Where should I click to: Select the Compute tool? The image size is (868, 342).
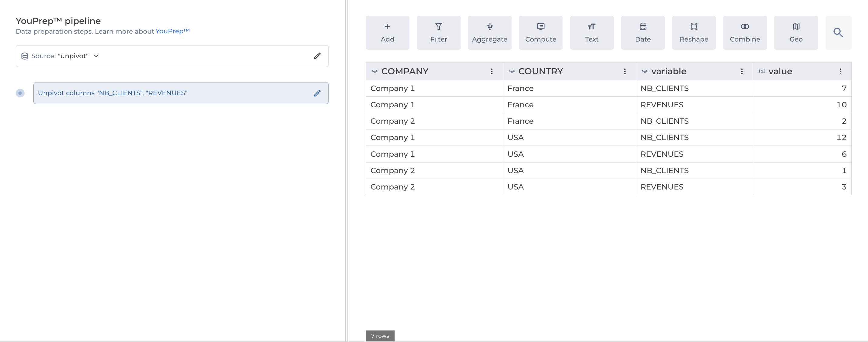click(x=540, y=32)
